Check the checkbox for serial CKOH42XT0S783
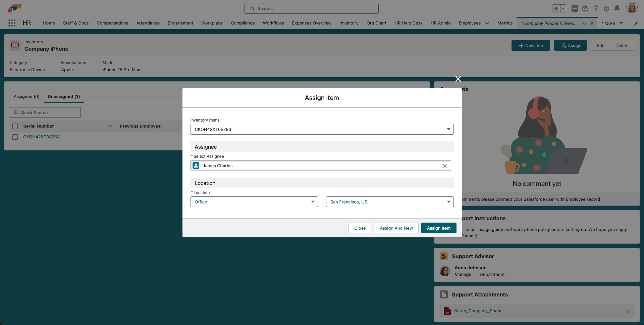644x325 pixels. coord(15,137)
